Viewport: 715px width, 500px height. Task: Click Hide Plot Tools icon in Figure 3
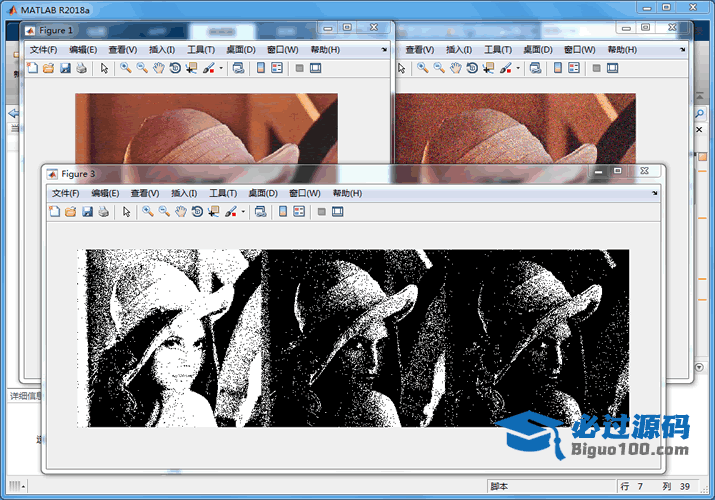point(321,211)
